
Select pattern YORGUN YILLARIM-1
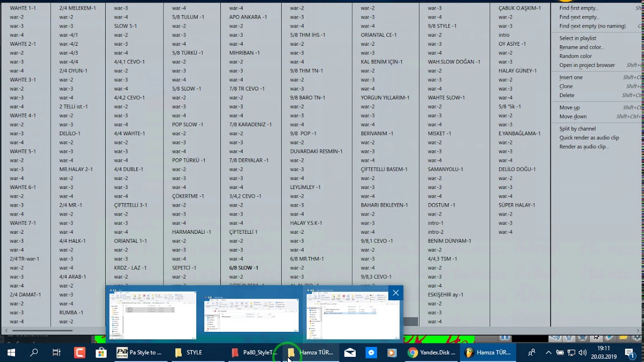coord(385,98)
